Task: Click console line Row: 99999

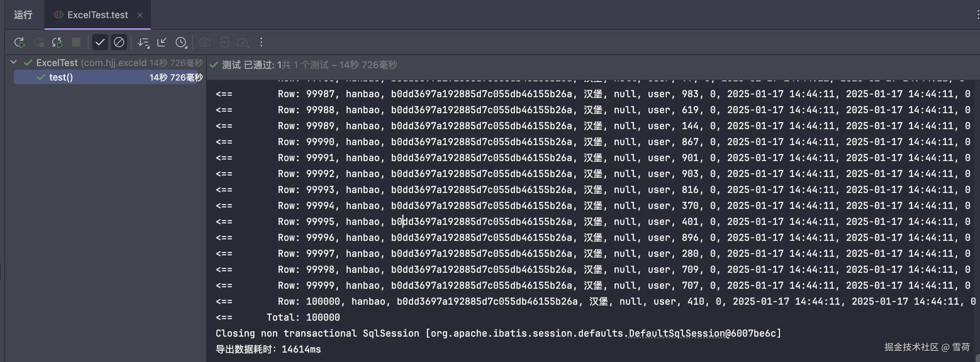Action: [x=593, y=285]
